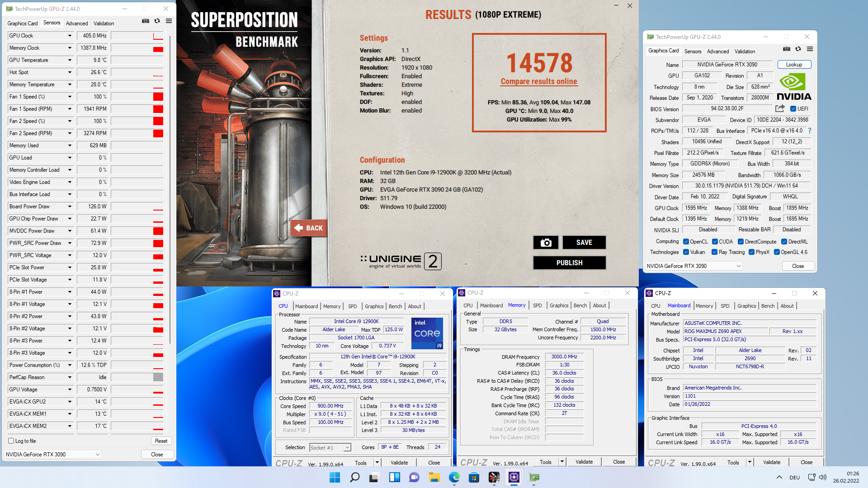Open GPU Temperature sensor dropdown

(70, 60)
